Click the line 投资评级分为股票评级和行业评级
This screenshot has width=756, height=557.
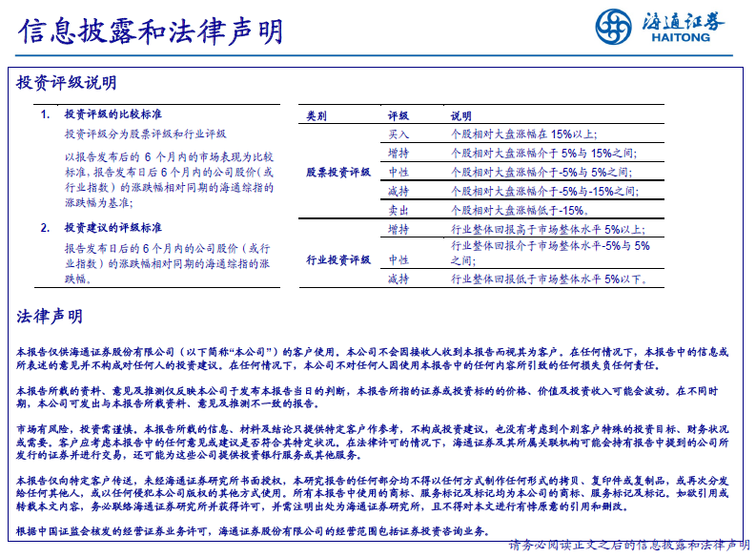(146, 134)
